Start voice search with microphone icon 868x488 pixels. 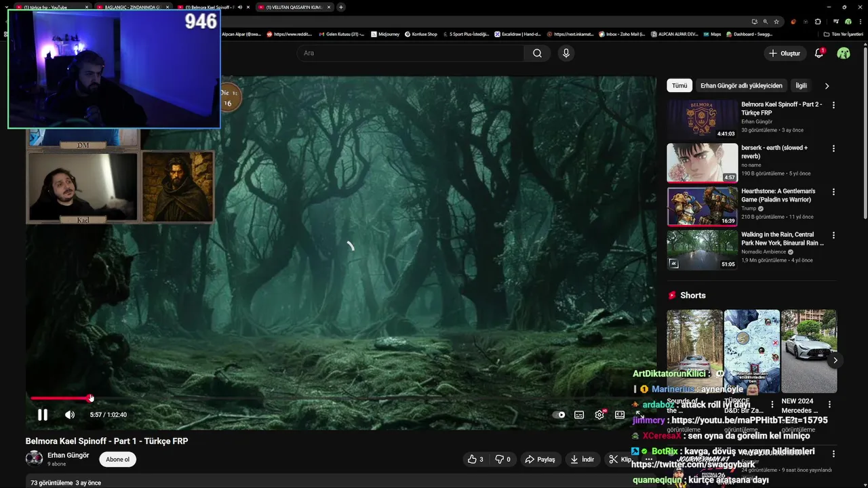(x=566, y=53)
